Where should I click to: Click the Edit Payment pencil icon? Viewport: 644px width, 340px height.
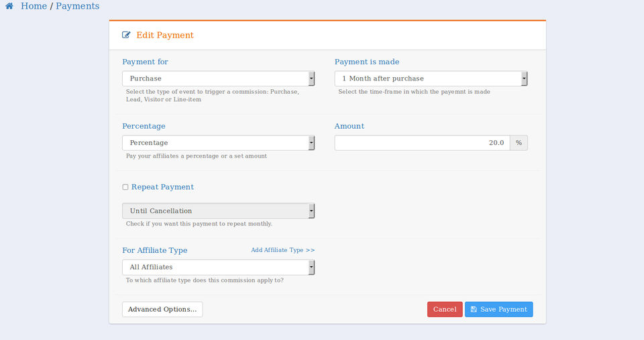[x=126, y=35]
